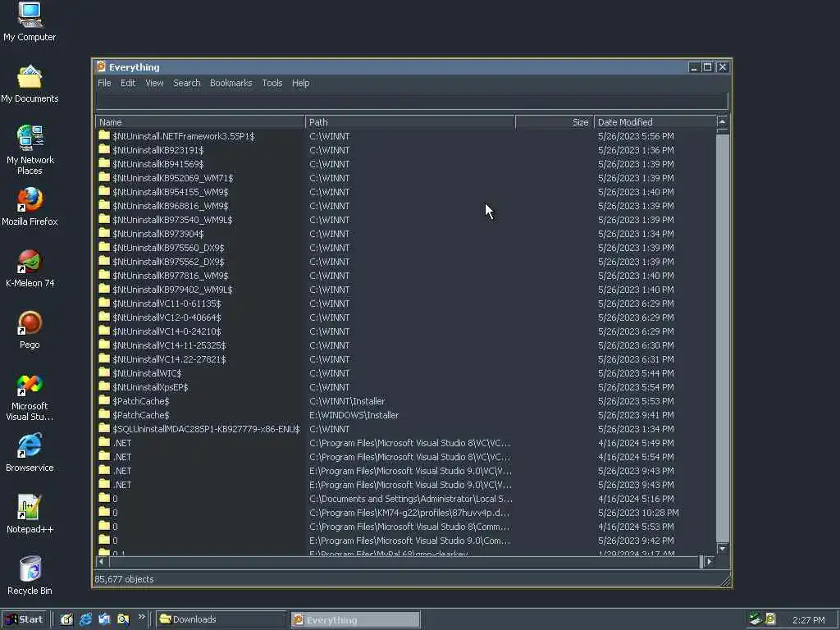
Task: Launch Mozilla Firefox from desktop
Action: (30, 207)
